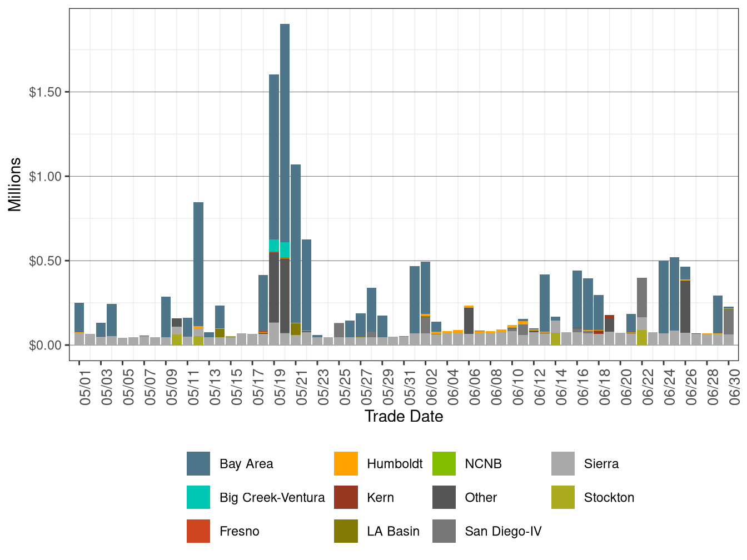
Task: Click the "$0.50" y-axis tick label
Action: click(x=46, y=261)
